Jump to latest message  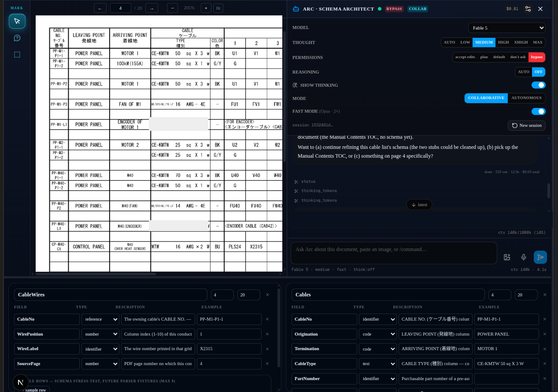click(419, 205)
